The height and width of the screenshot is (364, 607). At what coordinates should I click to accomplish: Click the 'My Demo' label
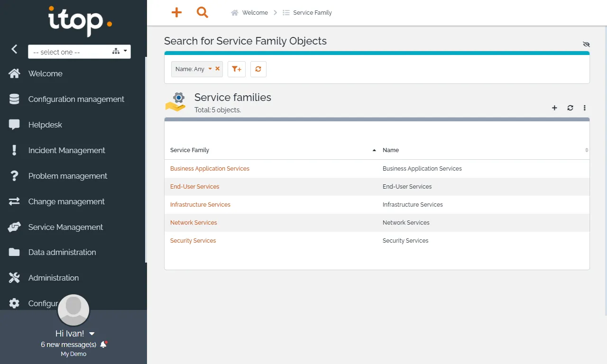(x=74, y=354)
